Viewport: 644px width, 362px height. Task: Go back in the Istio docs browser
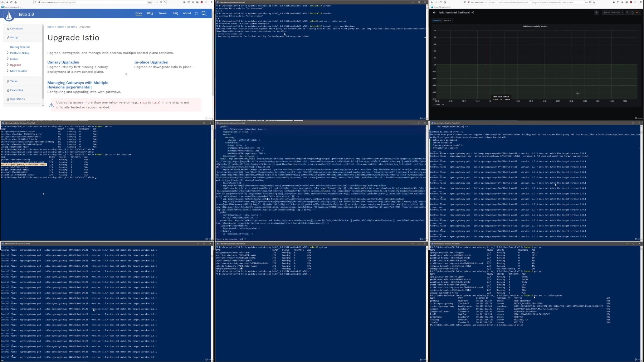pos(3,2)
